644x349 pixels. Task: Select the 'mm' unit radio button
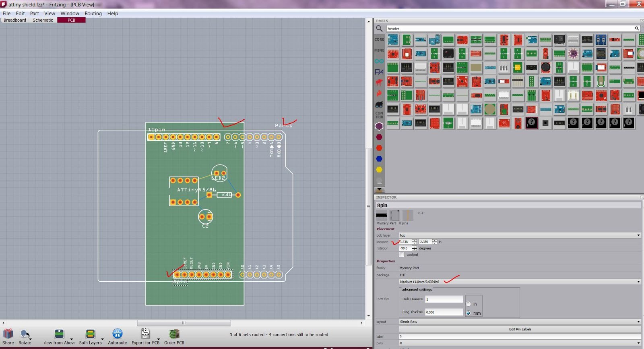(468, 313)
